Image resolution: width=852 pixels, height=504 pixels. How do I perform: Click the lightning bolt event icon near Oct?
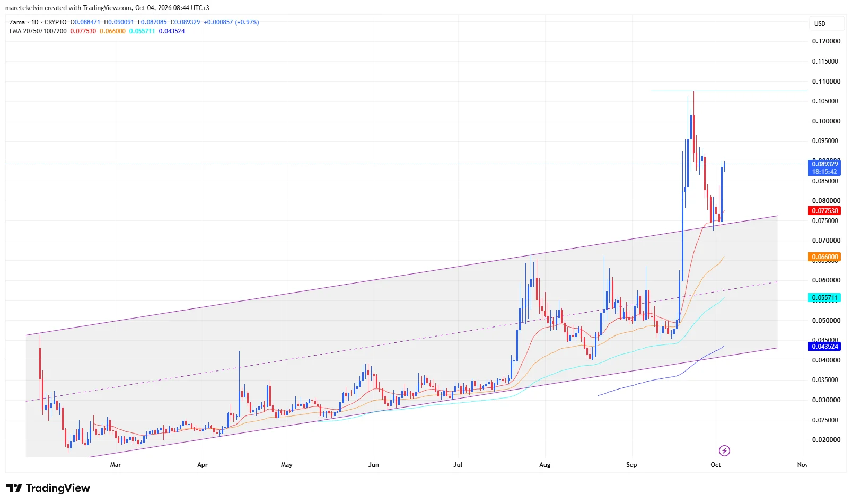click(724, 450)
